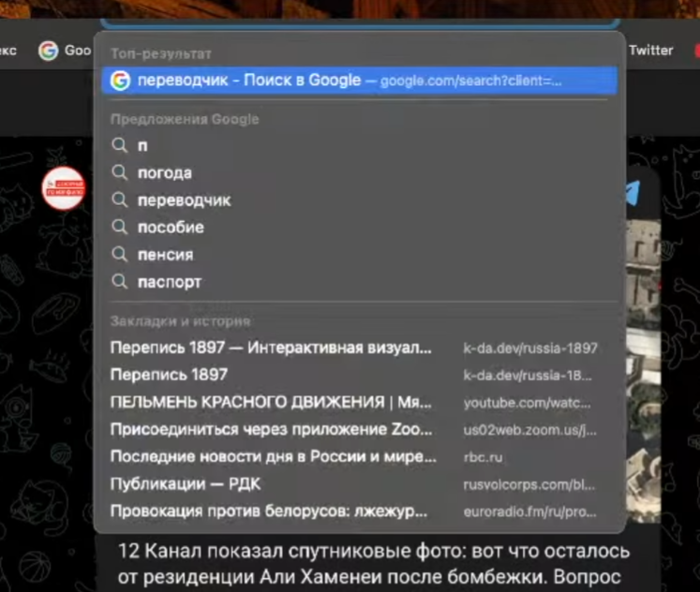This screenshot has width=700, height=592.
Task: Click 'rusvolcorps.com/bl...' URL text
Action: pyautogui.click(x=529, y=485)
